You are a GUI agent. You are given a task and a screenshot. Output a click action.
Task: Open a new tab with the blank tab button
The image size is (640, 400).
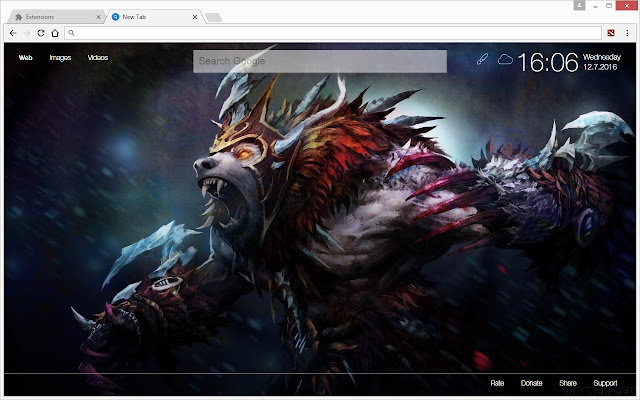(x=213, y=17)
